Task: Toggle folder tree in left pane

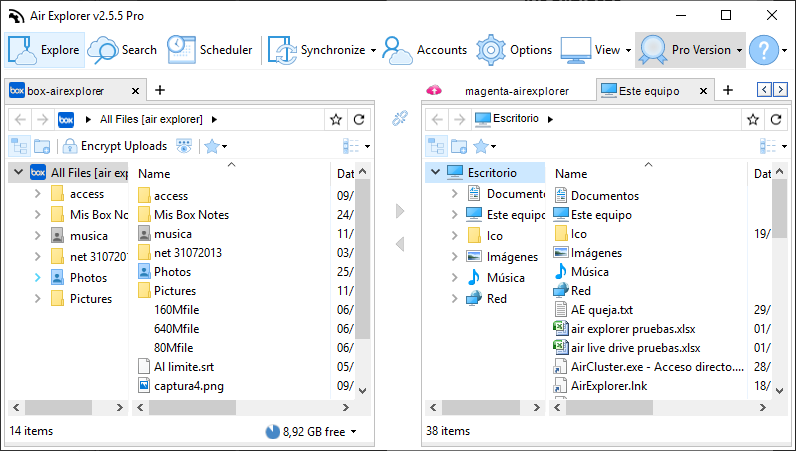Action: tap(19, 146)
